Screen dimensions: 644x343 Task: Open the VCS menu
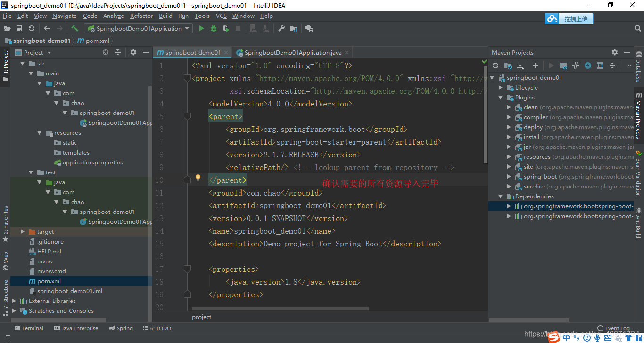221,16
